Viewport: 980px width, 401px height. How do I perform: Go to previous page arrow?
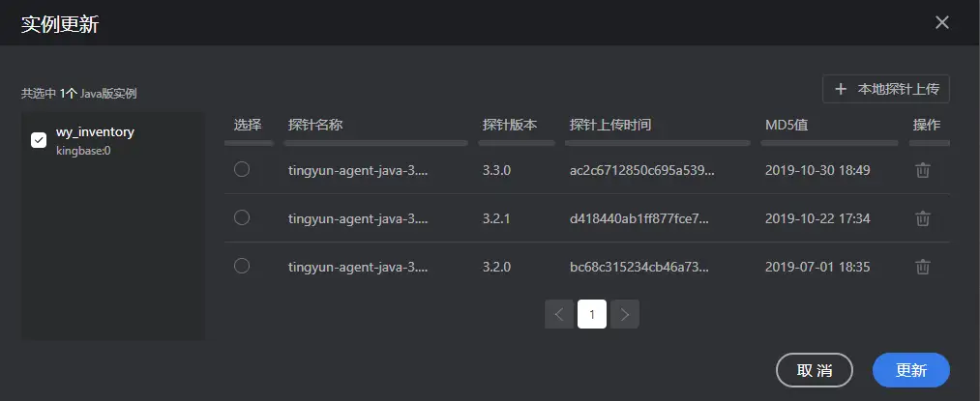coord(559,314)
